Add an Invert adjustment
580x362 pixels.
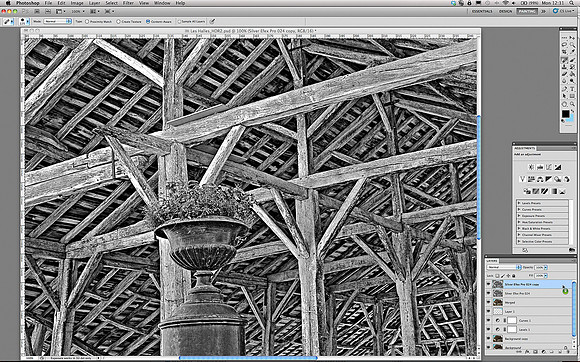pyautogui.click(x=527, y=191)
